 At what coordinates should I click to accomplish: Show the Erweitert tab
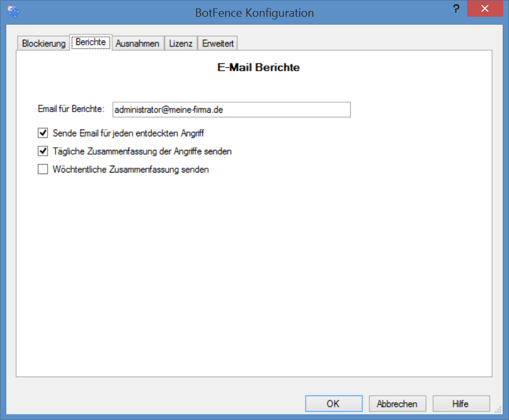pos(218,44)
